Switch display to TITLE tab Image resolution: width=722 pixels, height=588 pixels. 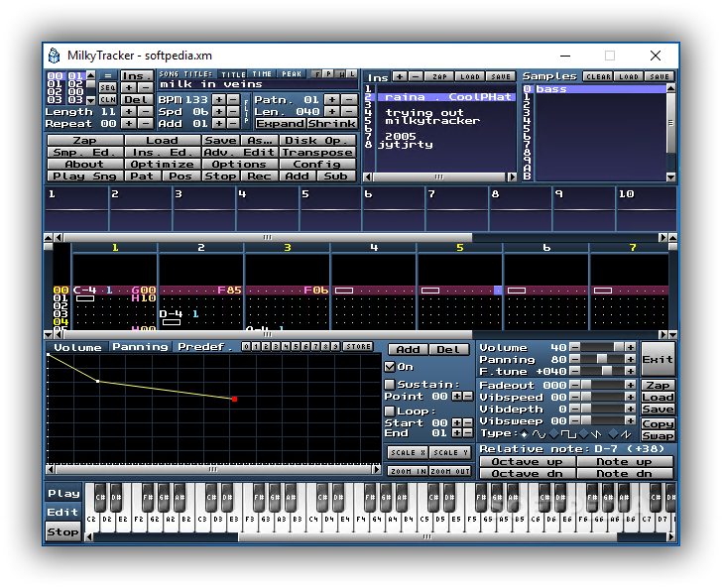click(x=233, y=73)
